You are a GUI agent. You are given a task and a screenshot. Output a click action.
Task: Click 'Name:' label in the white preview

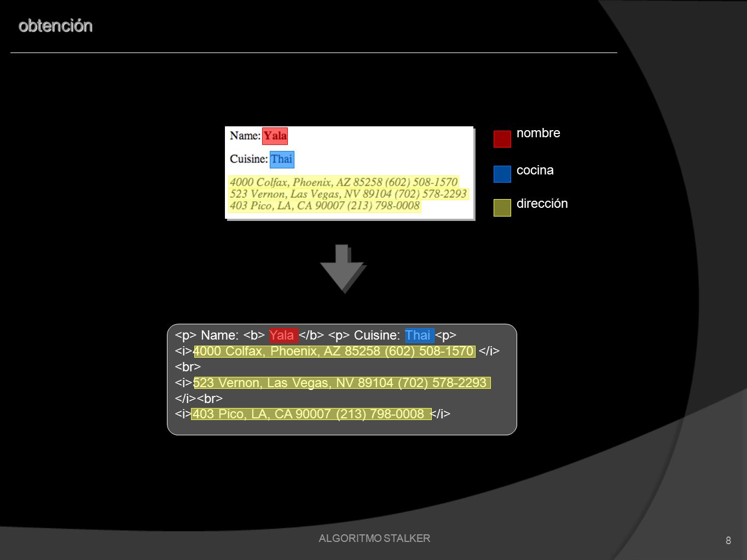coord(245,136)
